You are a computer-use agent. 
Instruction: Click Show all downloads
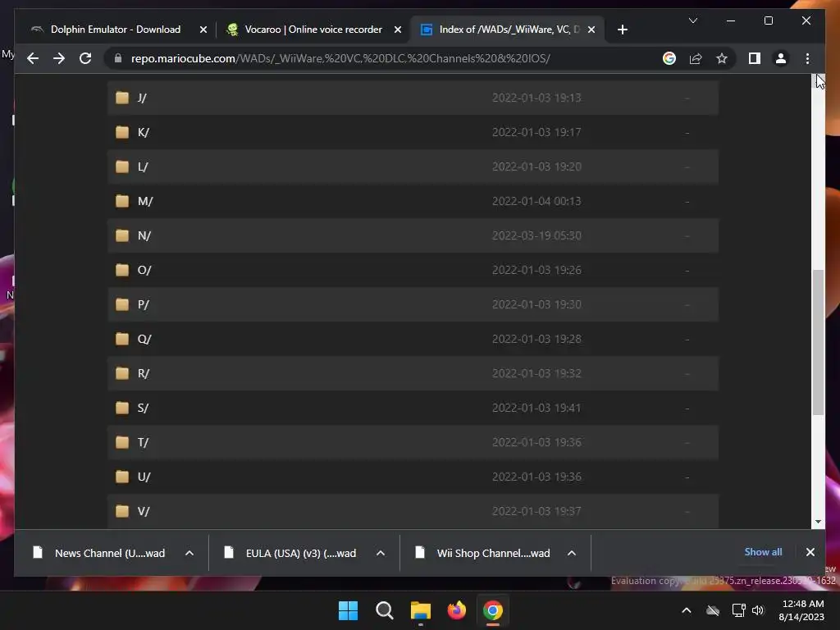(763, 552)
